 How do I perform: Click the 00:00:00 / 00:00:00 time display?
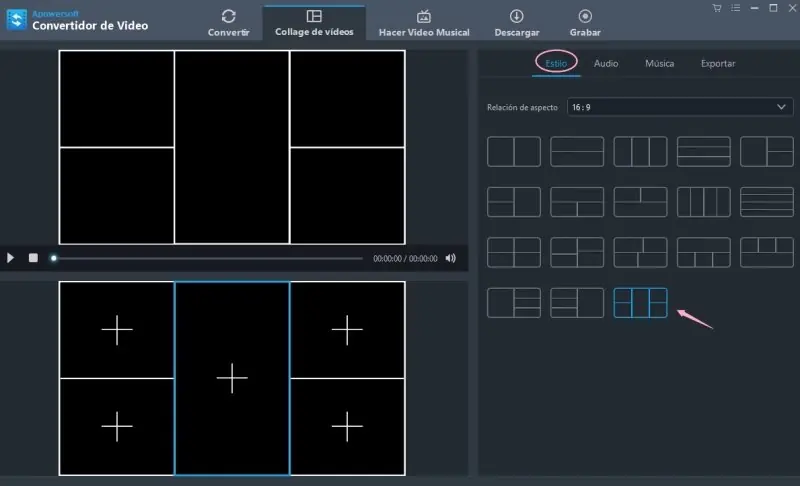(x=405, y=259)
